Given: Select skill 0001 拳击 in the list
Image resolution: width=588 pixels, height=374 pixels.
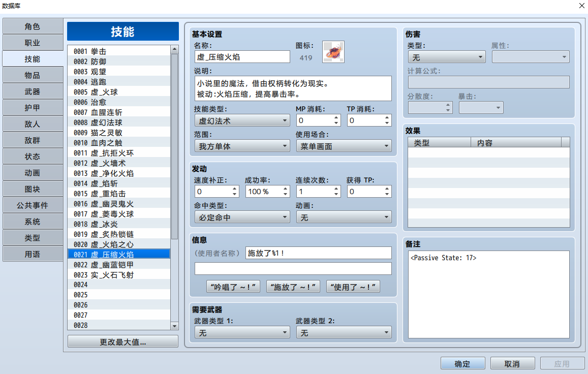Looking at the screenshot, I should coord(119,51).
